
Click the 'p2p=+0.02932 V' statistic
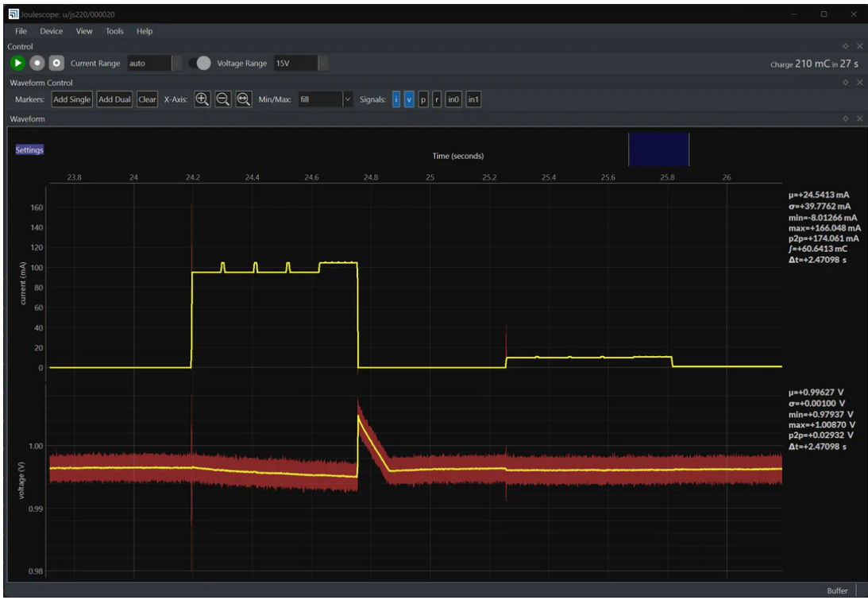click(x=821, y=435)
